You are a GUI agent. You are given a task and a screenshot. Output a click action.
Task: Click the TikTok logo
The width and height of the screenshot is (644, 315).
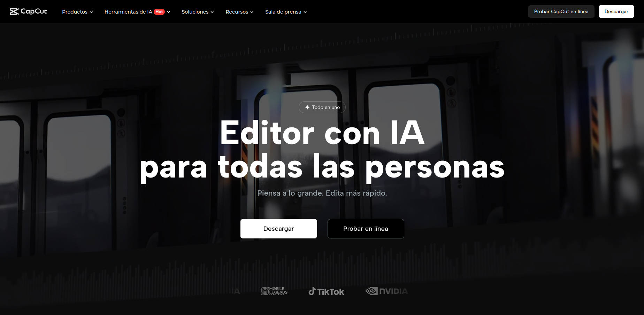(x=326, y=291)
